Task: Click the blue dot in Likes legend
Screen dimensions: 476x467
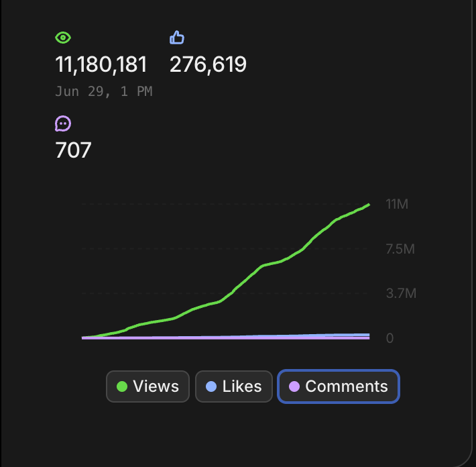Action: point(211,386)
